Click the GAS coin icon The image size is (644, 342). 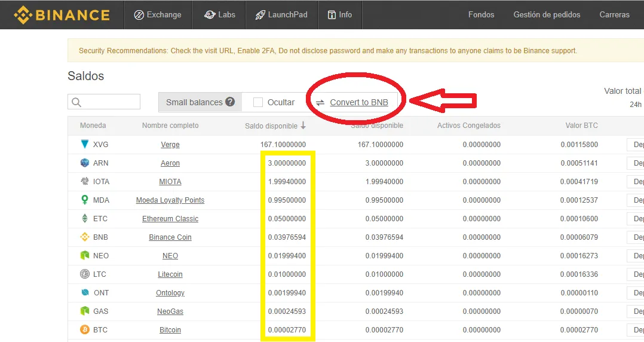click(85, 311)
